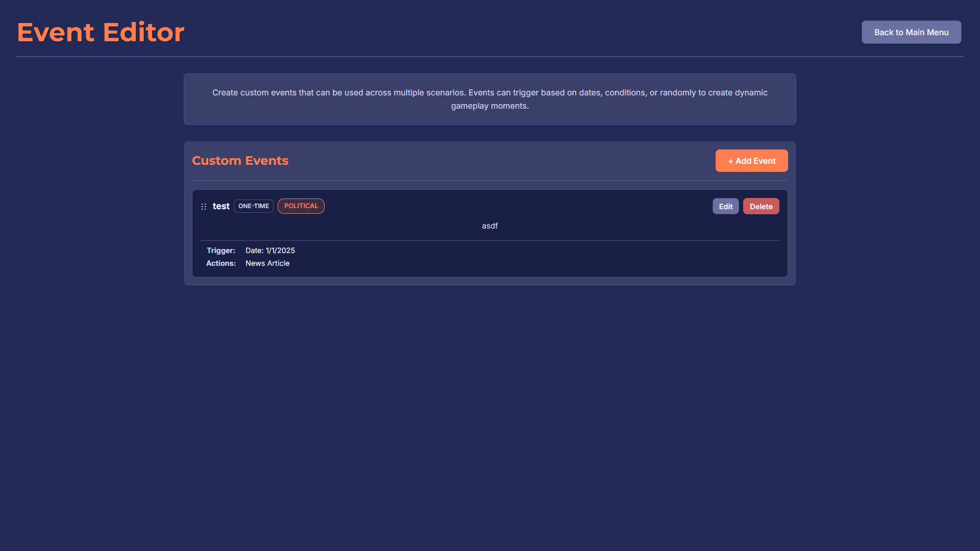Click the Trigger label on the event card
Image resolution: width=980 pixels, height=551 pixels.
tap(220, 251)
